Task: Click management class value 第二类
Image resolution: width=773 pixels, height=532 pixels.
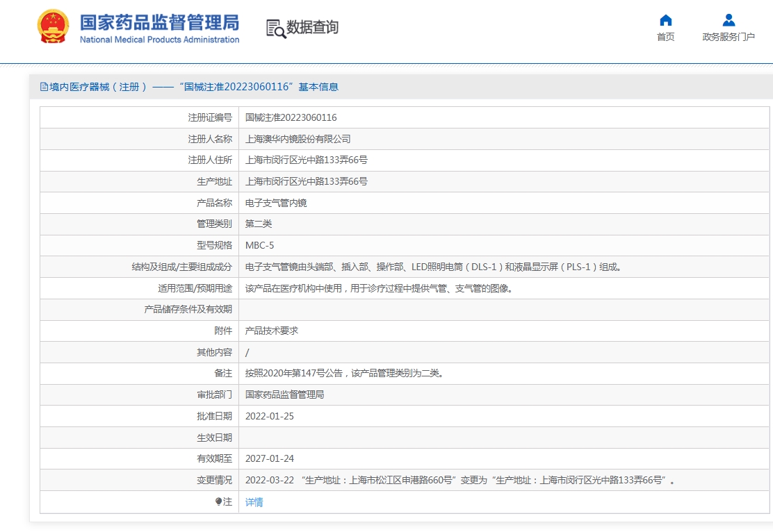Action: [x=259, y=224]
